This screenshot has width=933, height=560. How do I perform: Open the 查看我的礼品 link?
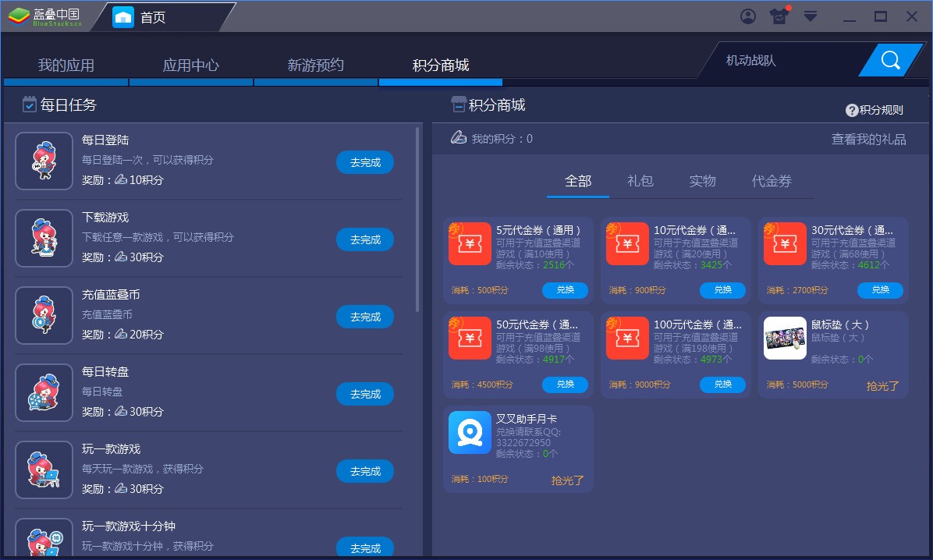pos(869,140)
